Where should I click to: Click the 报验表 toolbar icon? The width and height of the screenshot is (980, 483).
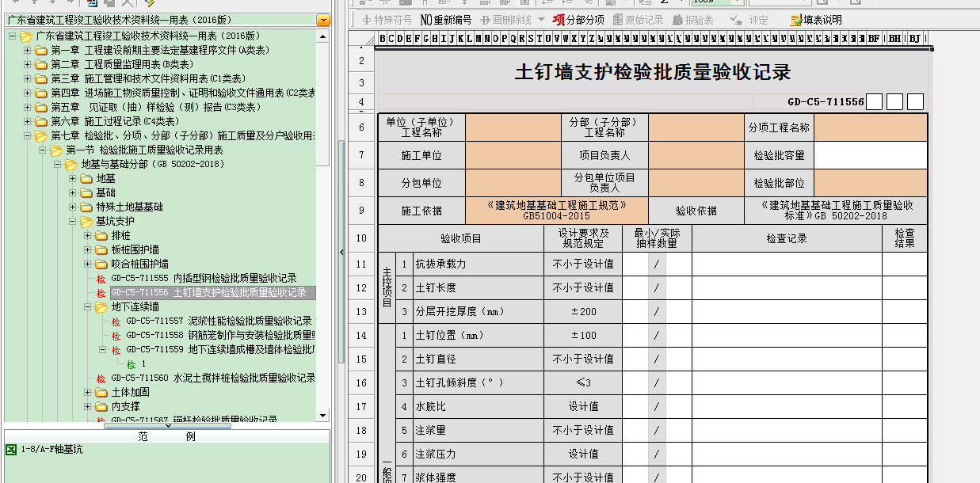(x=693, y=20)
